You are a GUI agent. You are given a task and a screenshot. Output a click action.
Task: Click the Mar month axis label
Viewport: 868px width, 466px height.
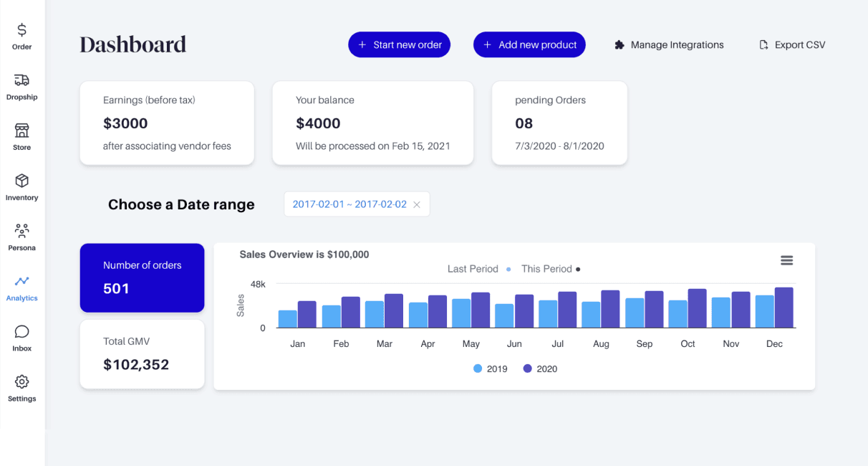385,343
